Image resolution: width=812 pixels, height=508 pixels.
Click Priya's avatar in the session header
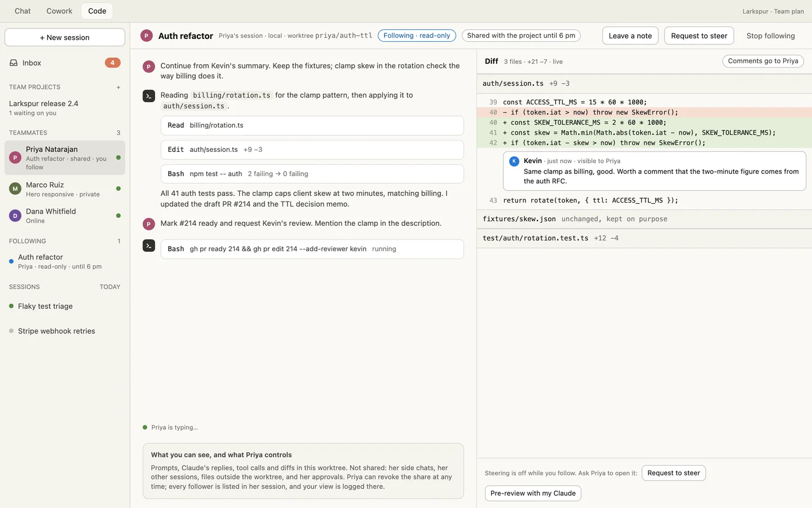tap(147, 36)
